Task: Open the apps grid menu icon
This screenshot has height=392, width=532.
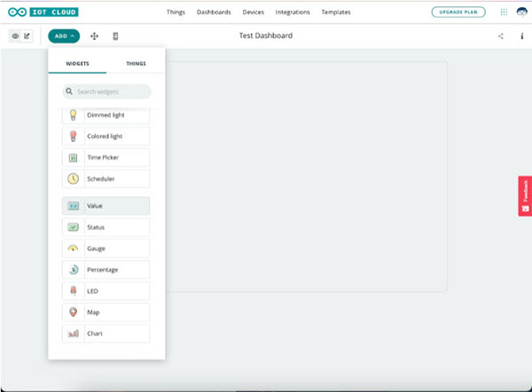Action: (504, 12)
